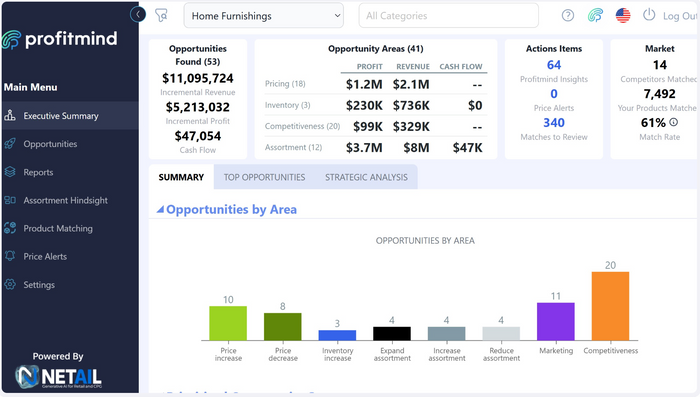The width and height of the screenshot is (700, 397).
Task: Click the 0 Price Alerts number
Action: click(554, 94)
